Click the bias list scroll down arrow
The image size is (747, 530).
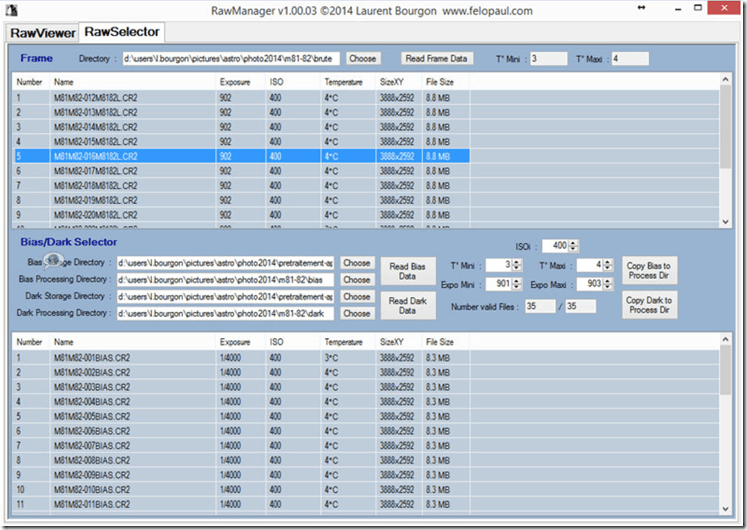click(725, 509)
